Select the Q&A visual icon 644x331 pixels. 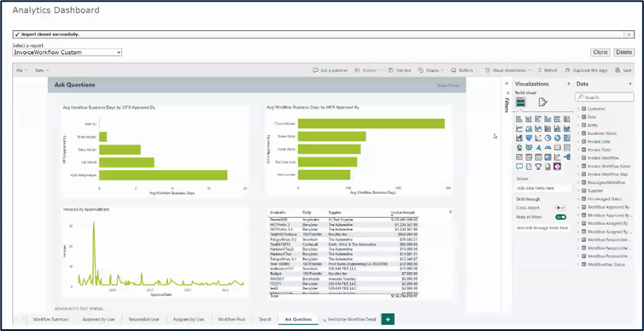[519, 167]
